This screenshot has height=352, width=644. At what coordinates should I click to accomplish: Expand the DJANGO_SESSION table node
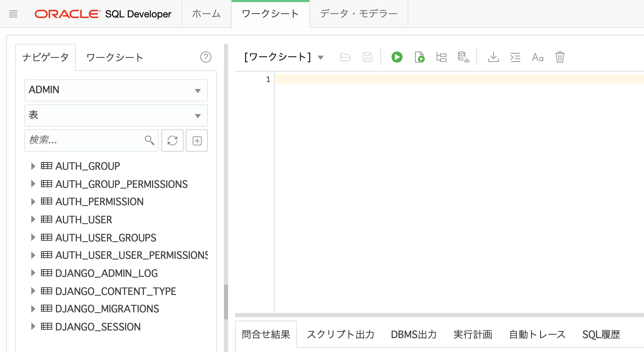pyautogui.click(x=33, y=327)
